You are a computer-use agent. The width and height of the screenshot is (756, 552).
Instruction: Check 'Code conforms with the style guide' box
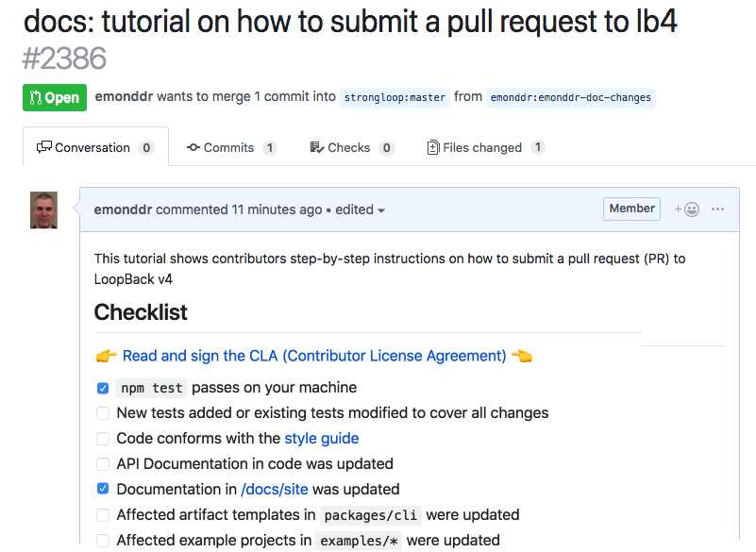click(x=103, y=439)
